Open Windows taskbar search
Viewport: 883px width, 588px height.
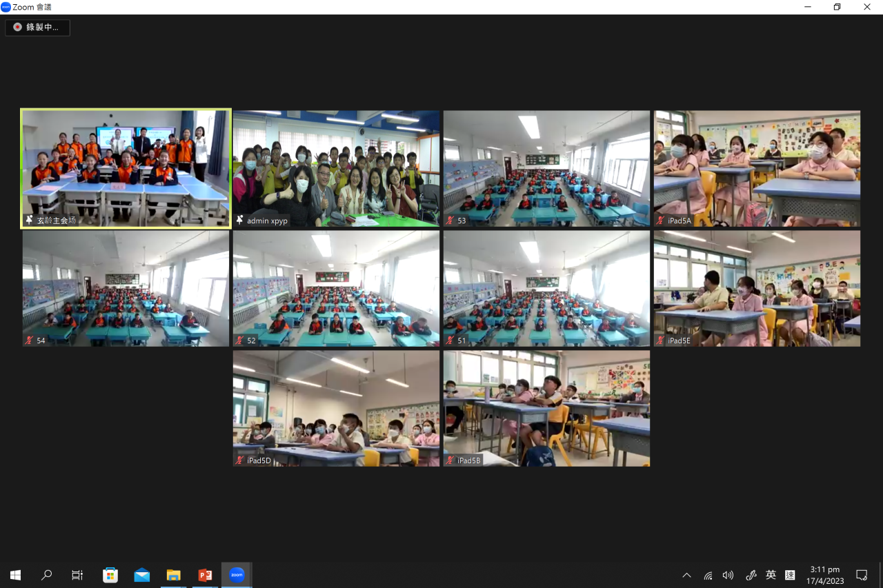pyautogui.click(x=47, y=575)
